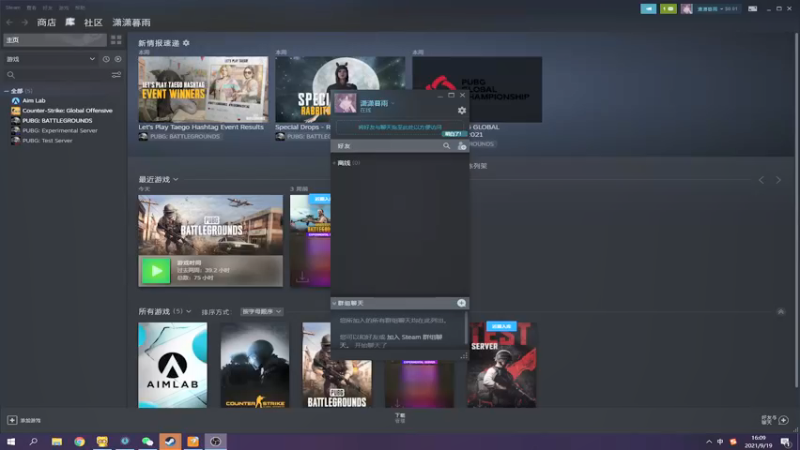Open friends list settings gear
800x450 pixels.
click(462, 110)
